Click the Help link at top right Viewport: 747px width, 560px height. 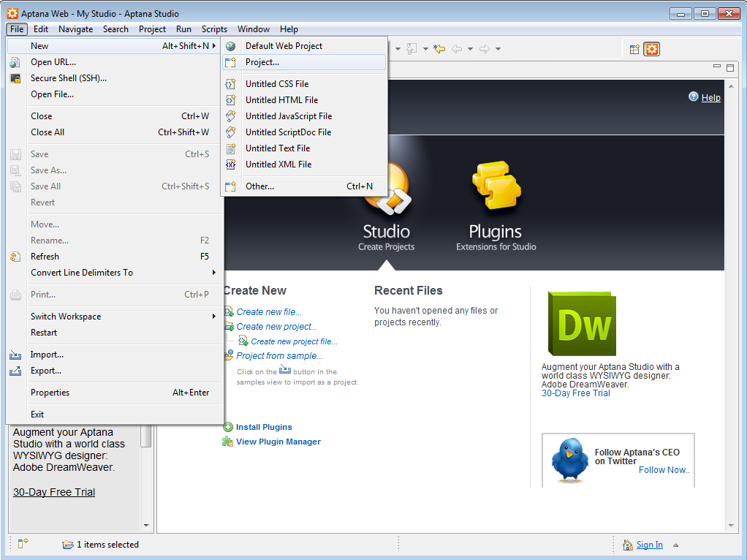click(x=710, y=98)
